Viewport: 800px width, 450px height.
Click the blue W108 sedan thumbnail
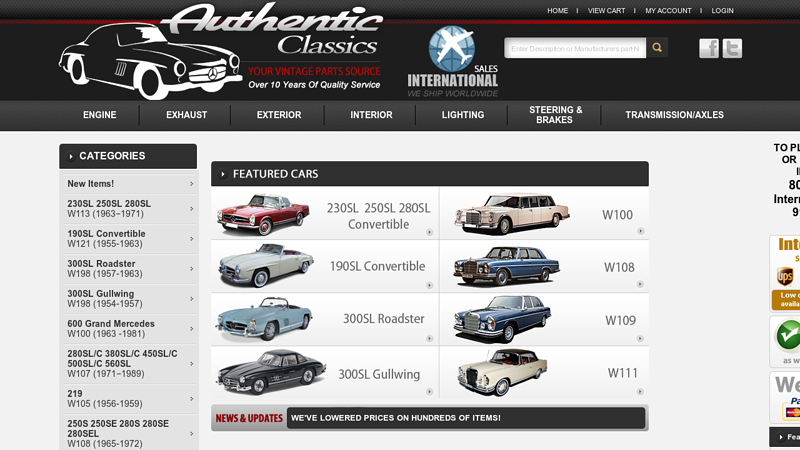507,265
